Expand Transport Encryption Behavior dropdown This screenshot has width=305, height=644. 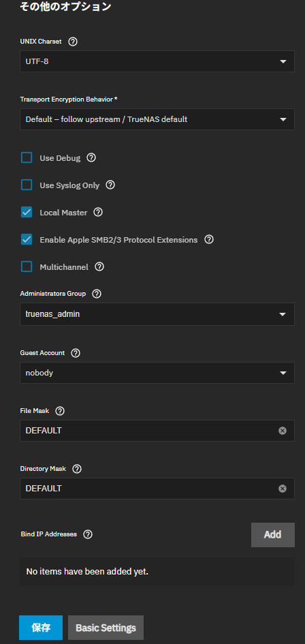coord(157,119)
